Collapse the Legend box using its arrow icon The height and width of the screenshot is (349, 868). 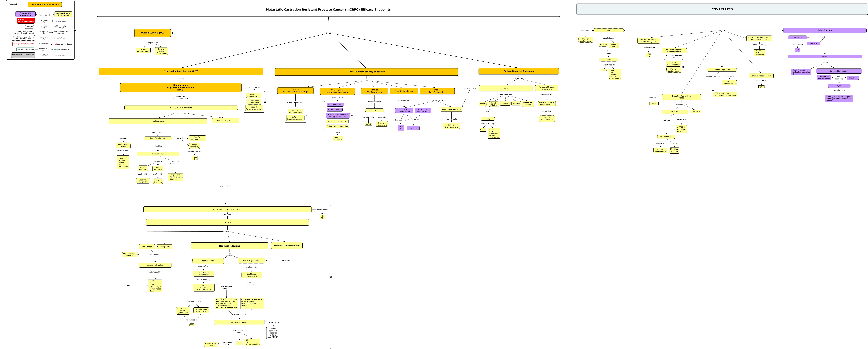[75, 30]
